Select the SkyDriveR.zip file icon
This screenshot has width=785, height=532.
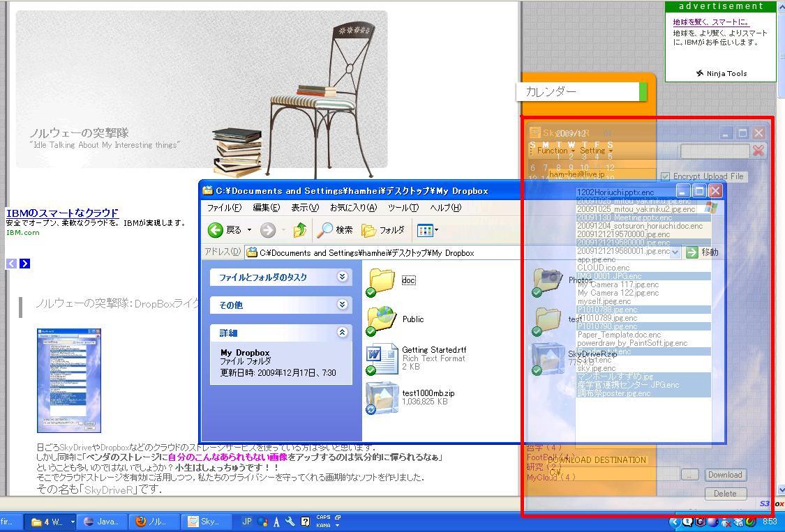tap(548, 359)
